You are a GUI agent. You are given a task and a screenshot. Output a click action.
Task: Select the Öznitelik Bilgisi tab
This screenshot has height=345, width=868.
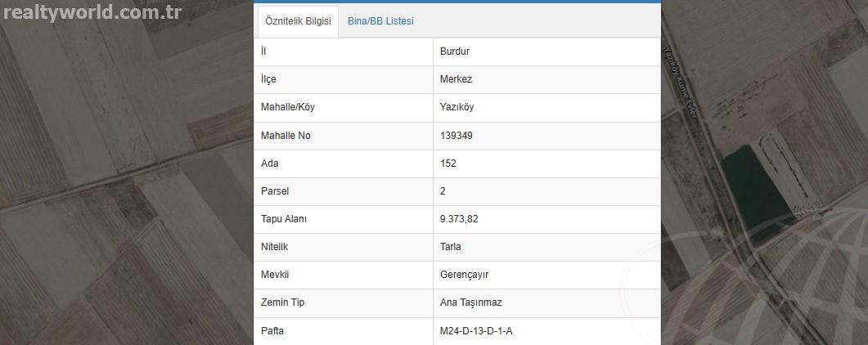click(298, 21)
